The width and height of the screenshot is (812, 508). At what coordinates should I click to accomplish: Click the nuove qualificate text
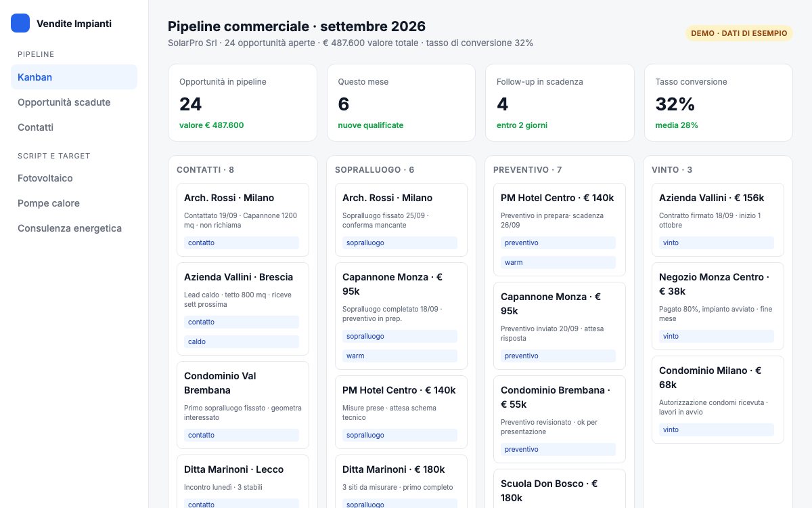(371, 125)
